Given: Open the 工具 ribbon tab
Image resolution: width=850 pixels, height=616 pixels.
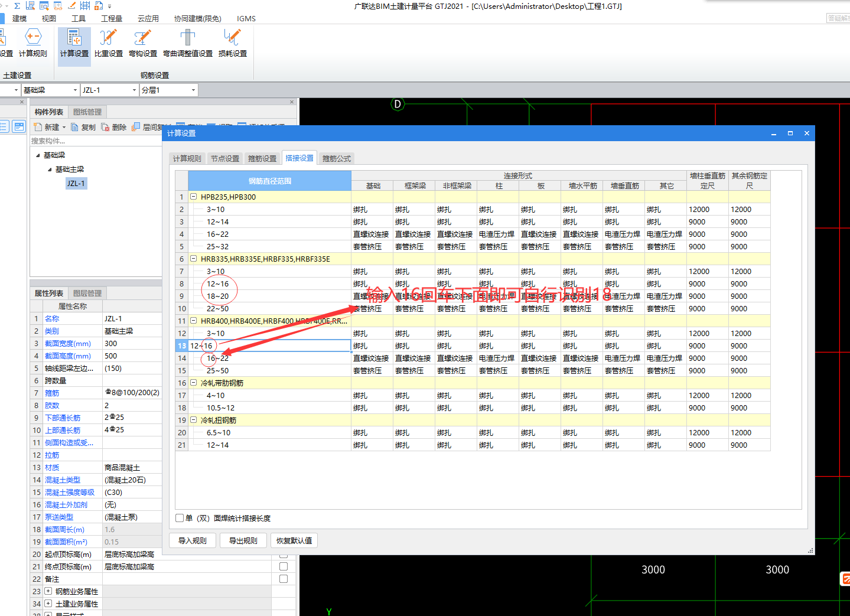Looking at the screenshot, I should (79, 18).
